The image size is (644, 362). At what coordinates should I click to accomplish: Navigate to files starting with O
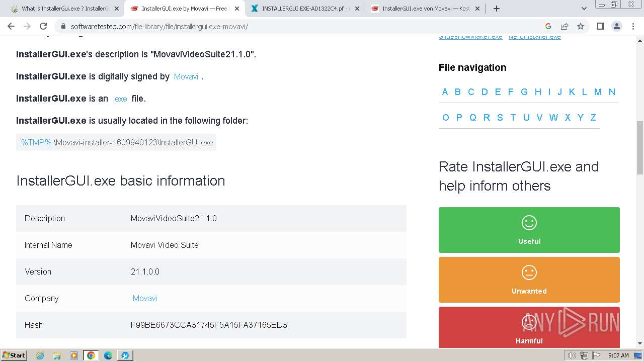445,118
